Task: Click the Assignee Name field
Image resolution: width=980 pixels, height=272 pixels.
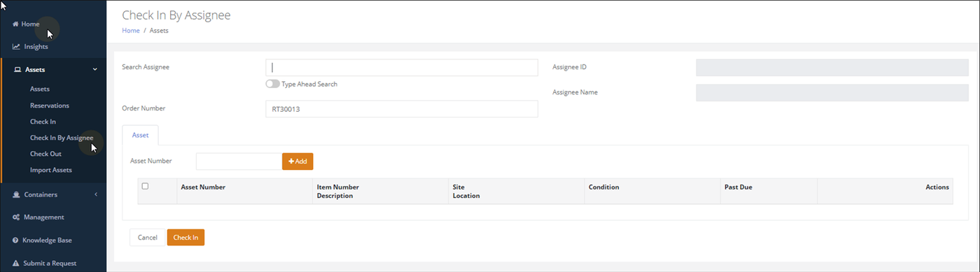Action: tap(832, 92)
